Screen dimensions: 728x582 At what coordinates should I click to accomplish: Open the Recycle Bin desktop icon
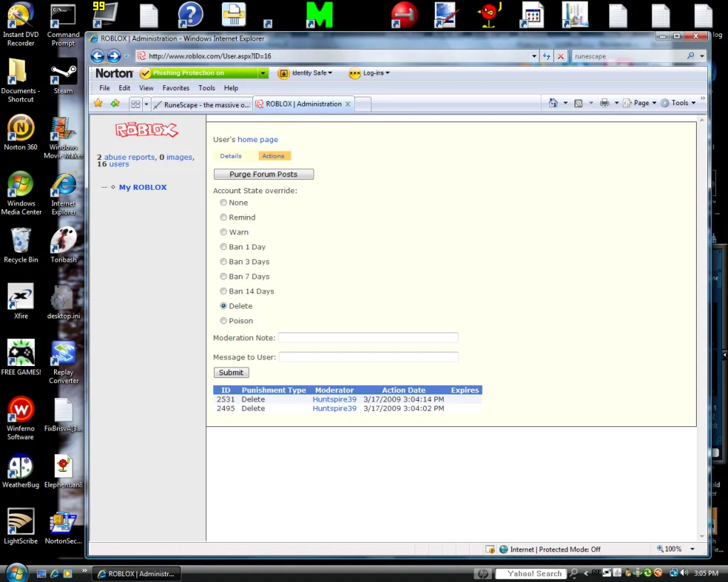(x=21, y=242)
